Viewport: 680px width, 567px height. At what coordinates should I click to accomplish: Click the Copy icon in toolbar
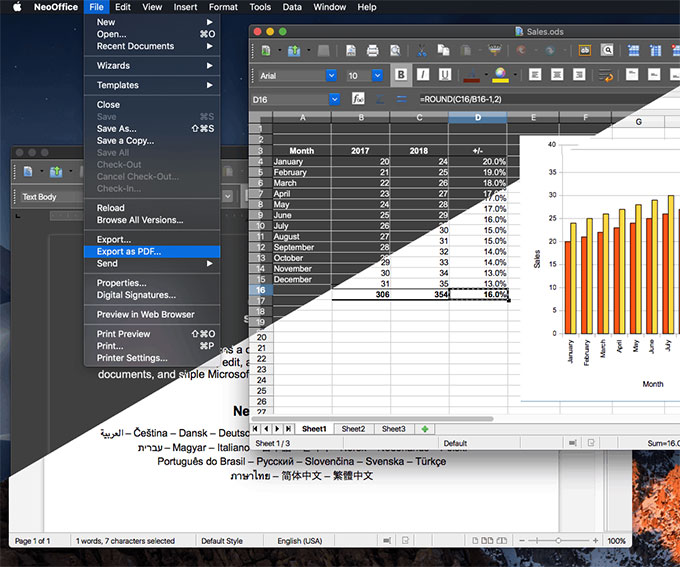tap(444, 50)
